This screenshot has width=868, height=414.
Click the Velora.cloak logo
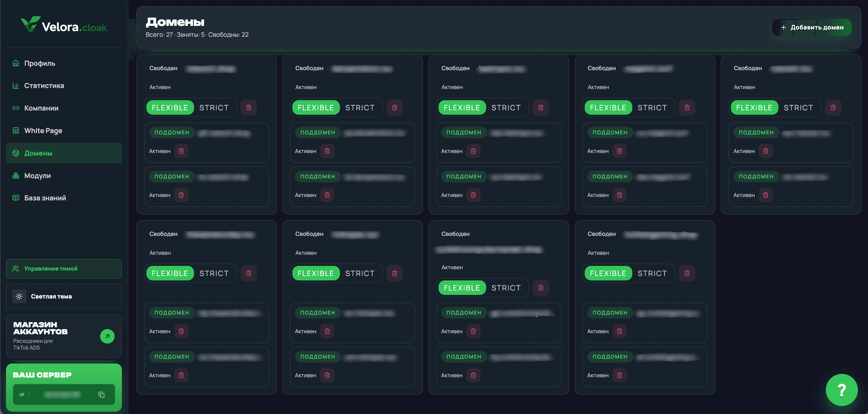pyautogui.click(x=64, y=25)
